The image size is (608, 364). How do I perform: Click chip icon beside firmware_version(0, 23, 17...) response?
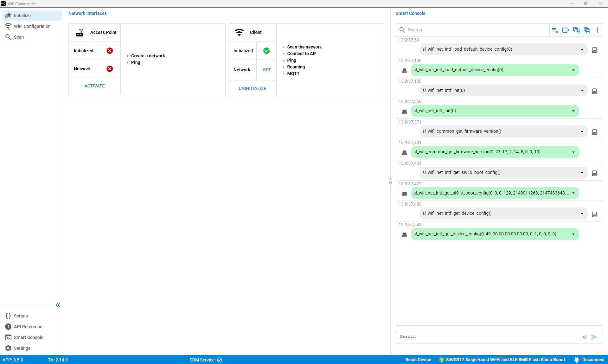click(404, 153)
